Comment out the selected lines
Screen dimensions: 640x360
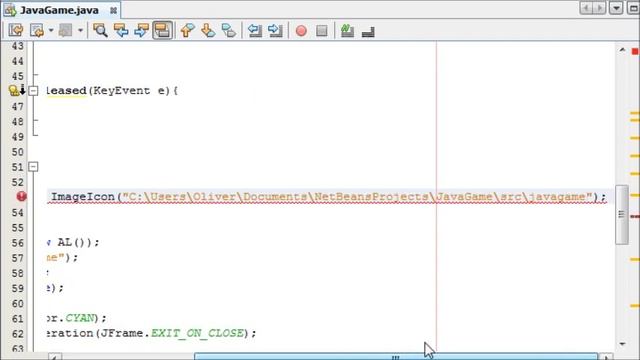click(347, 30)
